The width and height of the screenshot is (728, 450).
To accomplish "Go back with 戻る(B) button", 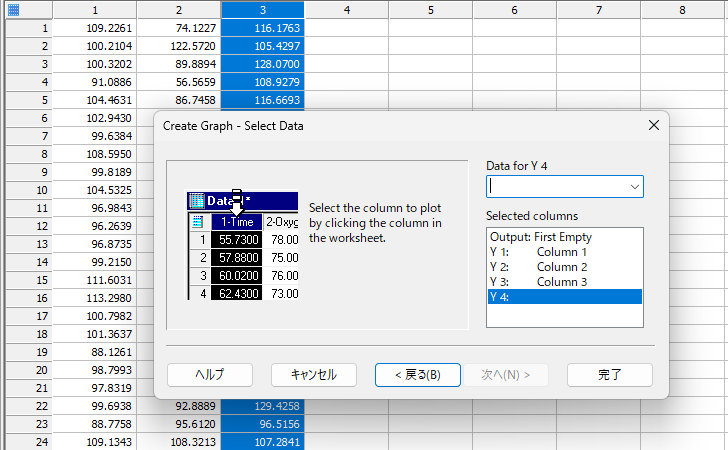I will [416, 375].
